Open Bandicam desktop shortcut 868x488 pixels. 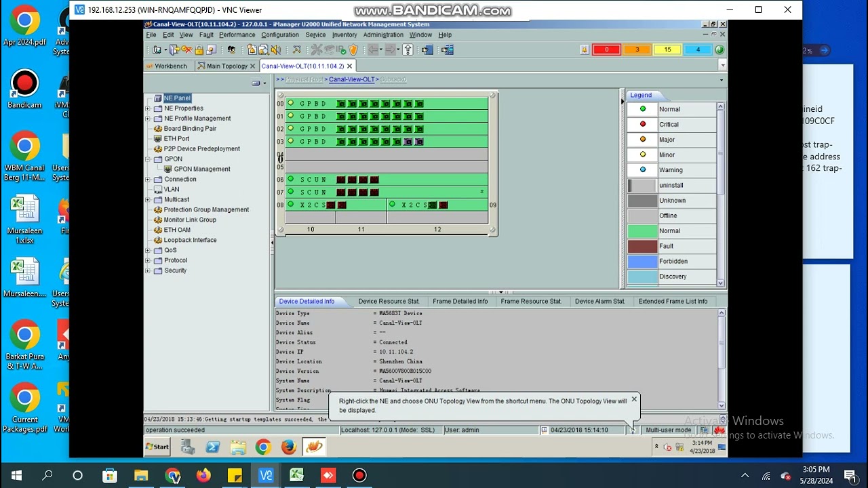(24, 89)
